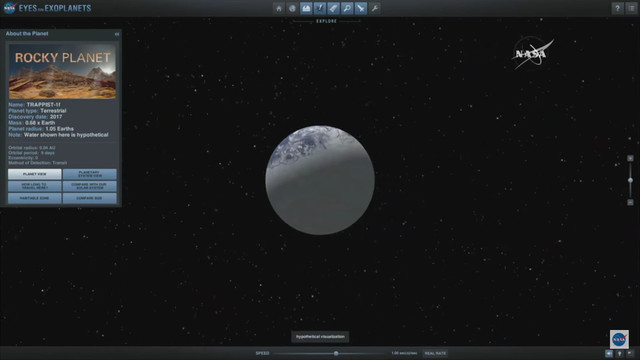
Task: Collapse the About the Planet panel
Action: 117,34
